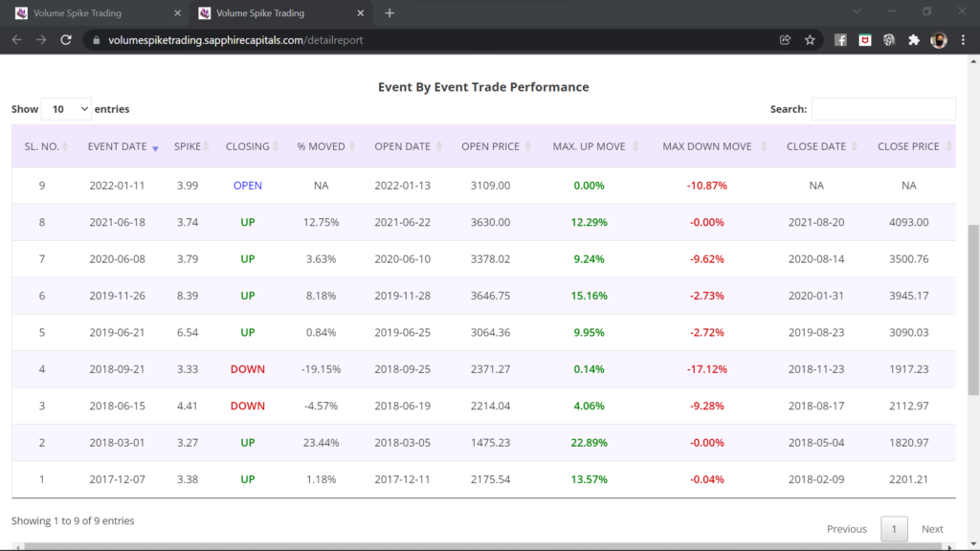Reload the page
980x551 pixels.
[x=66, y=40]
